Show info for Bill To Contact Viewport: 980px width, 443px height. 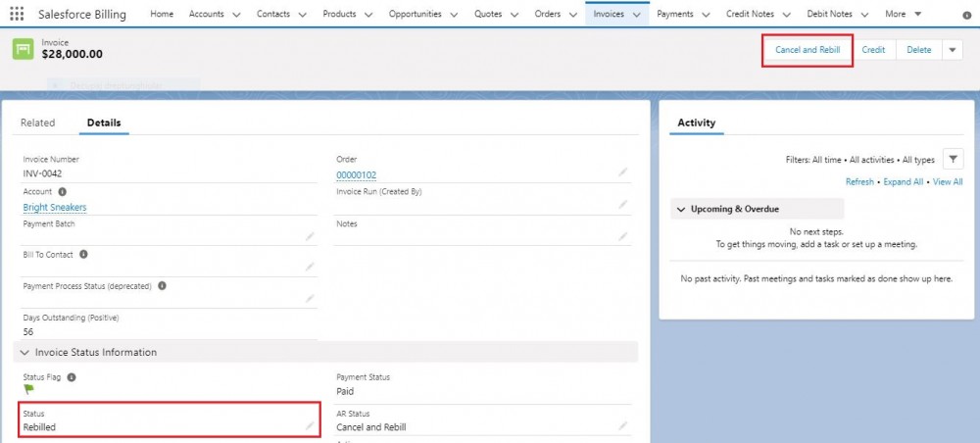click(83, 255)
